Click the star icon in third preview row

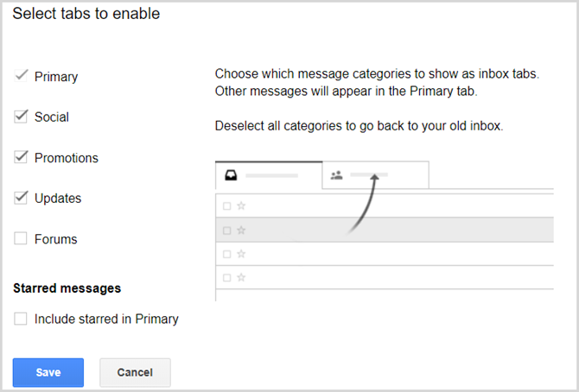click(x=241, y=254)
